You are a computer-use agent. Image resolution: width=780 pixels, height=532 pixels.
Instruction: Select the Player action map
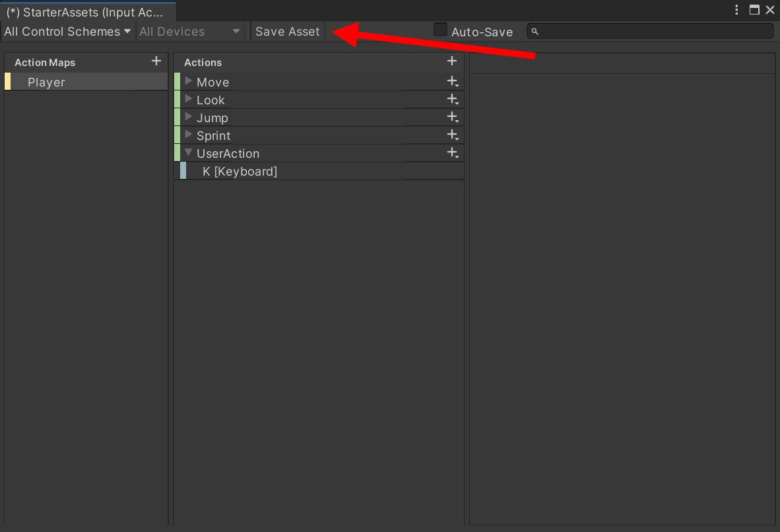click(x=86, y=82)
